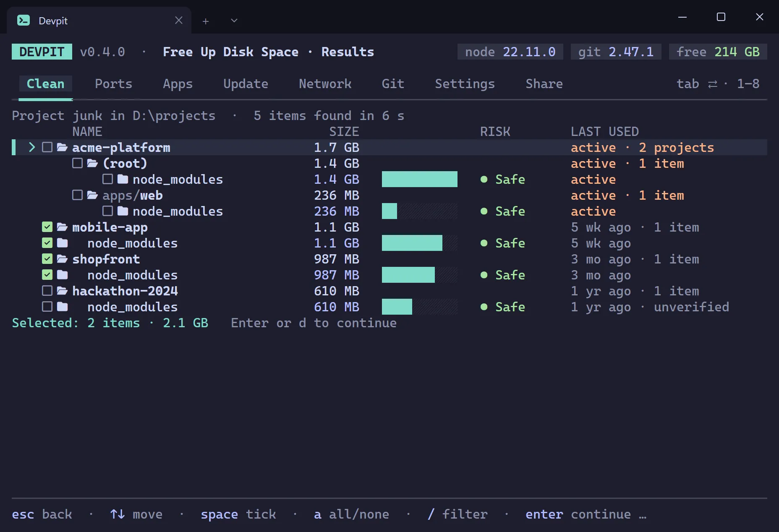The height and width of the screenshot is (532, 779).
Task: Click folder icon of 1.4 GB node_modules
Action: point(123,179)
